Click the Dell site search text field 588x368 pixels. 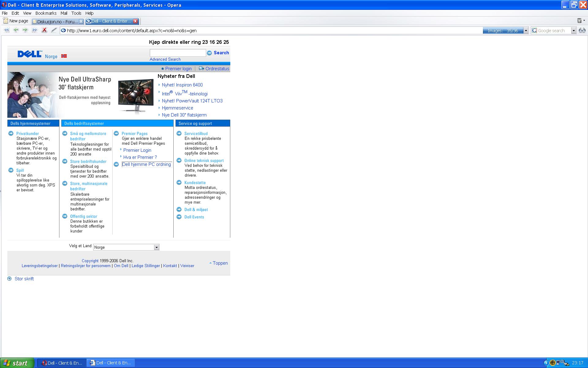click(178, 53)
